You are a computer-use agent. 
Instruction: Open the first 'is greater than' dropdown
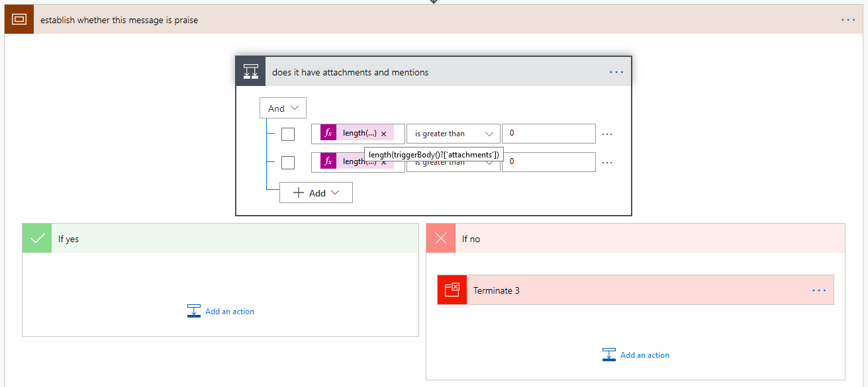coord(453,134)
